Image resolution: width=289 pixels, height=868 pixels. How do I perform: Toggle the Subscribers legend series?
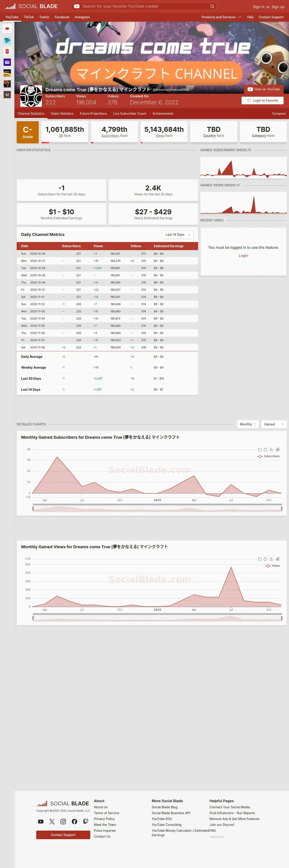(269, 456)
